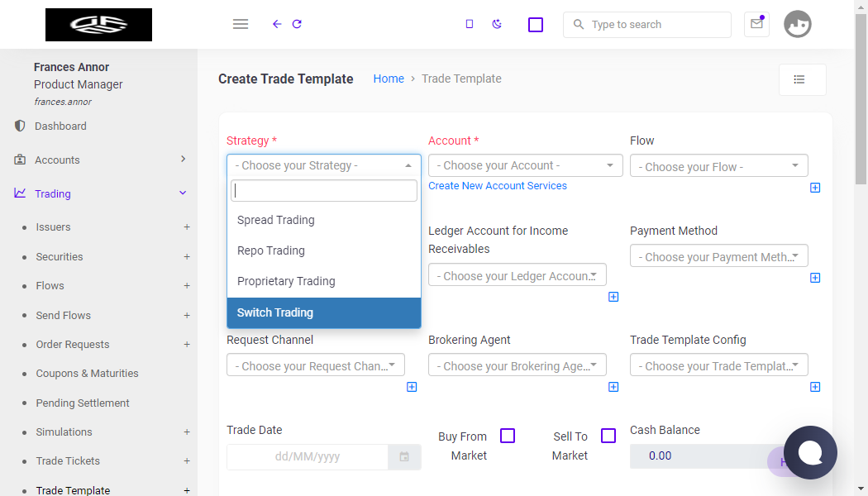Toggle fullscreen square icon
Image resolution: width=868 pixels, height=496 pixels.
click(x=536, y=25)
